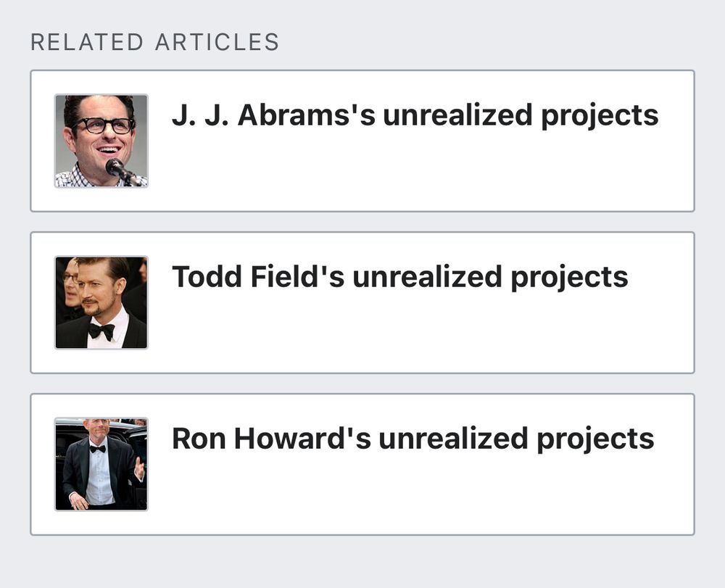Tap the third related article card
Screen dimensions: 725x588
(362, 465)
